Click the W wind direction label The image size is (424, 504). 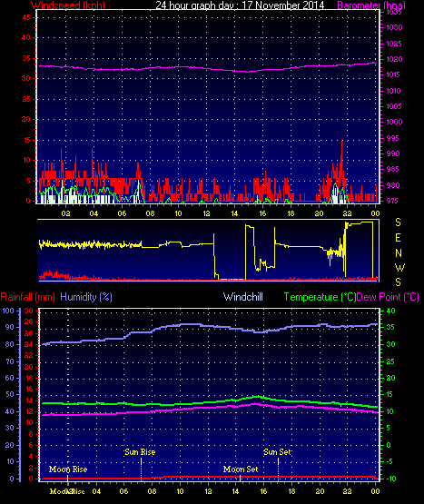(399, 267)
